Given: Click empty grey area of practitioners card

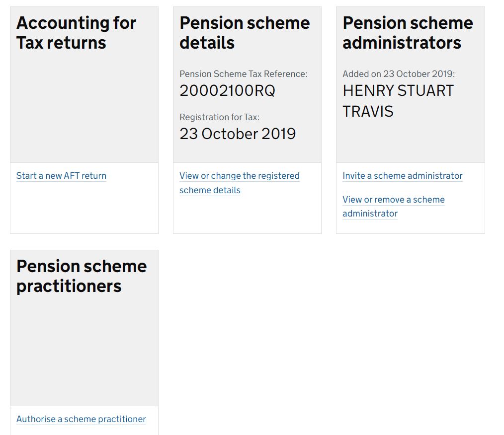Looking at the screenshot, I should point(84,350).
